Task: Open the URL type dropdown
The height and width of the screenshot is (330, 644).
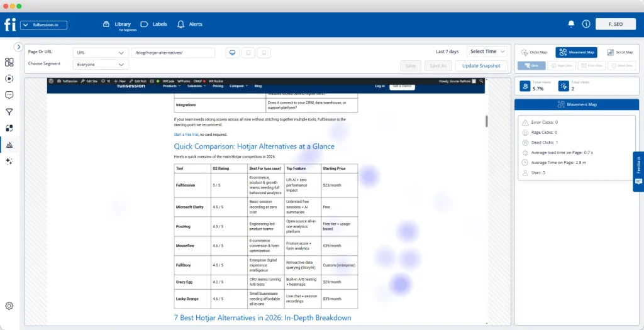Action: 101,53
